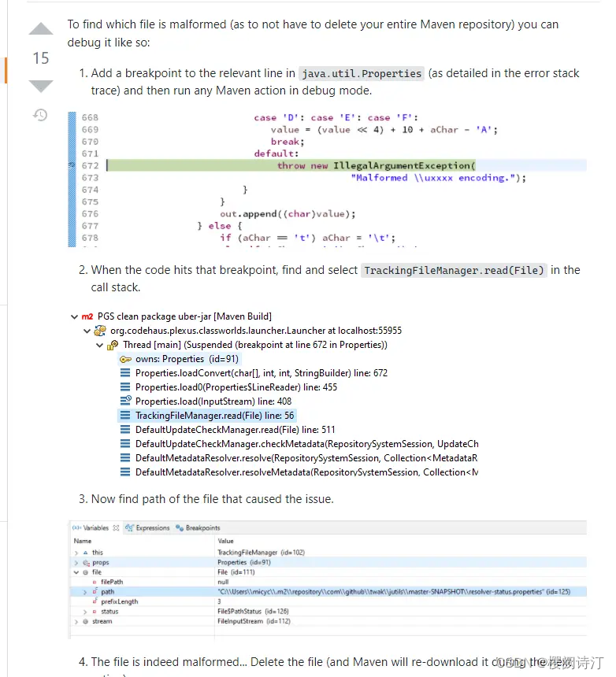Select Properties.load(InputStream) line 408 frame
This screenshot has width=616, height=677.
(213, 401)
